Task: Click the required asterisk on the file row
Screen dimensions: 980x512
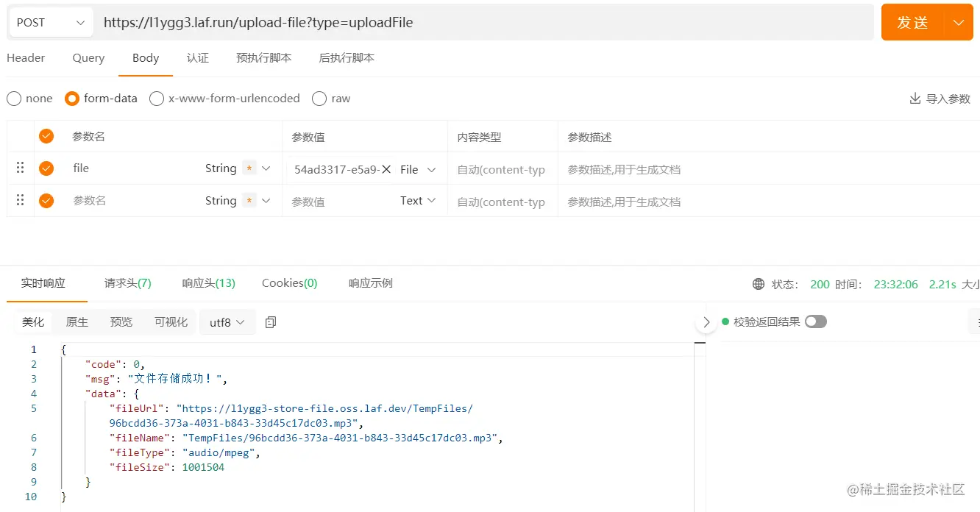Action: coord(249,168)
